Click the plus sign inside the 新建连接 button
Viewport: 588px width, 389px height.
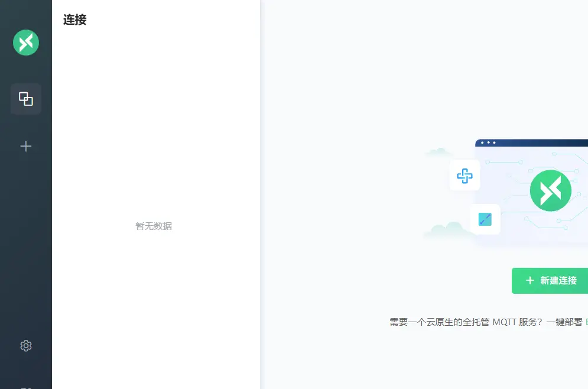click(530, 281)
